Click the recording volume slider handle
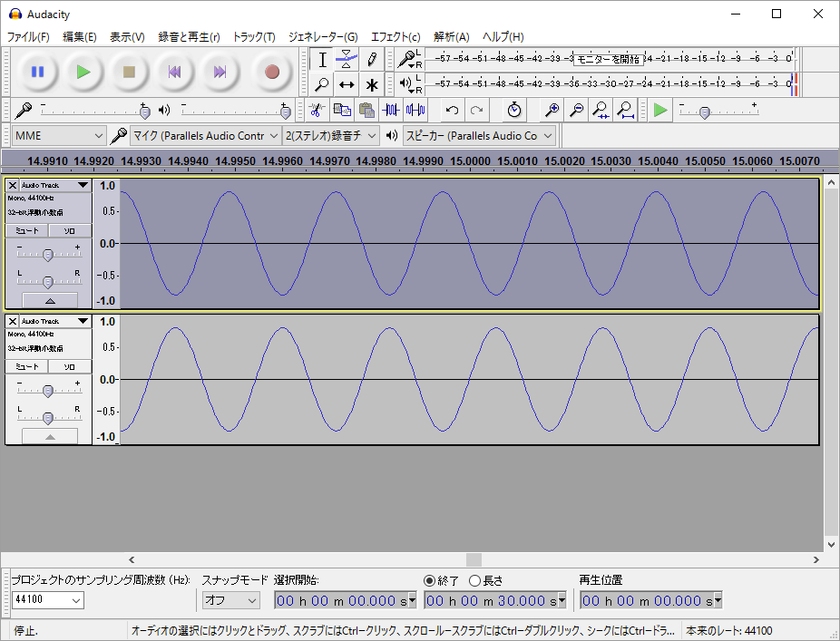This screenshot has height=641, width=840. click(x=144, y=112)
